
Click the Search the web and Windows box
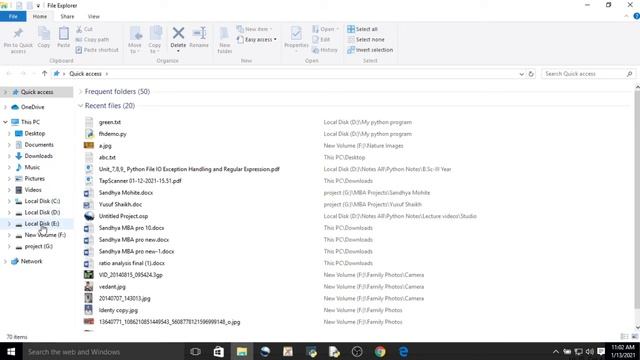[102, 351]
